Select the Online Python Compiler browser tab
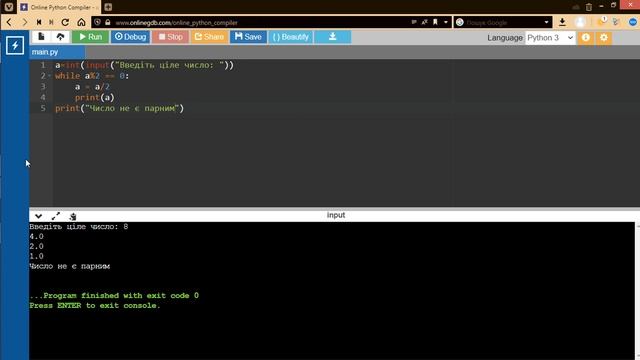640x360 pixels. click(59, 7)
